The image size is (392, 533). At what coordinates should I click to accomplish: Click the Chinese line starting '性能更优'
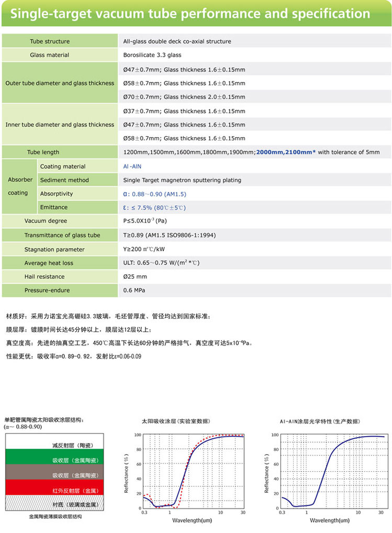coord(74,356)
